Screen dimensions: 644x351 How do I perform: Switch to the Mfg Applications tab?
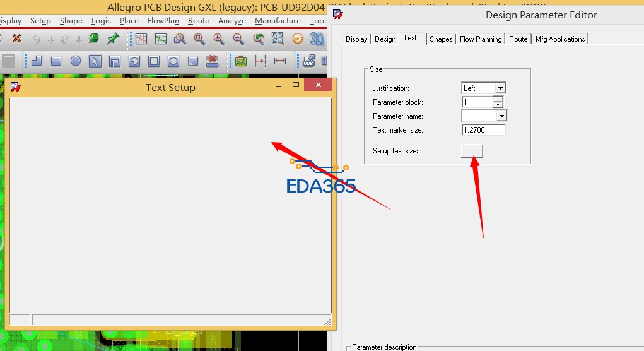tap(560, 39)
